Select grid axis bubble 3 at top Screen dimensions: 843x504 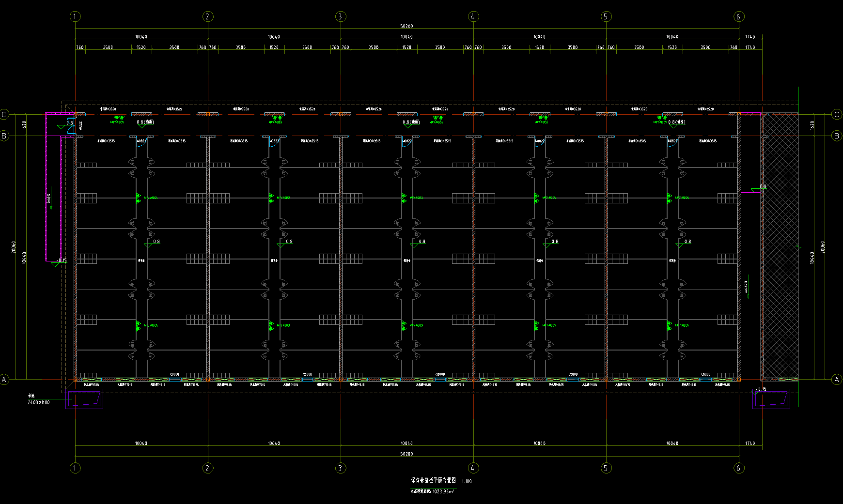pyautogui.click(x=340, y=16)
